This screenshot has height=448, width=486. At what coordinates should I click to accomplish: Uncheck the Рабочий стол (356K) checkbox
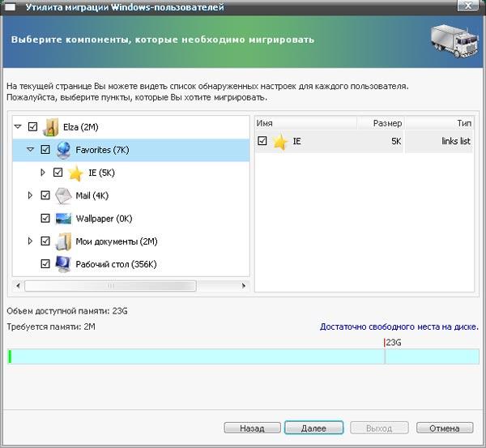point(45,264)
